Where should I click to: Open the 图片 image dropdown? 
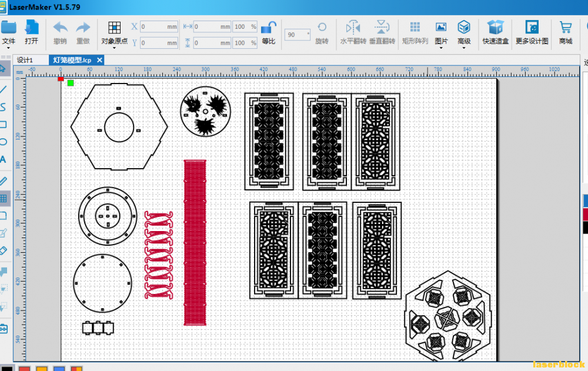(441, 35)
